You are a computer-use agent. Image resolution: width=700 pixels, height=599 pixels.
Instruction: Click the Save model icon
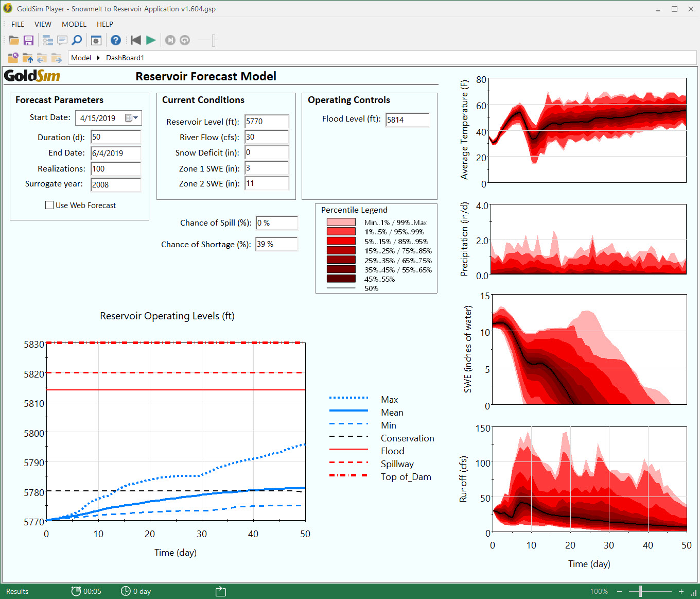[29, 40]
